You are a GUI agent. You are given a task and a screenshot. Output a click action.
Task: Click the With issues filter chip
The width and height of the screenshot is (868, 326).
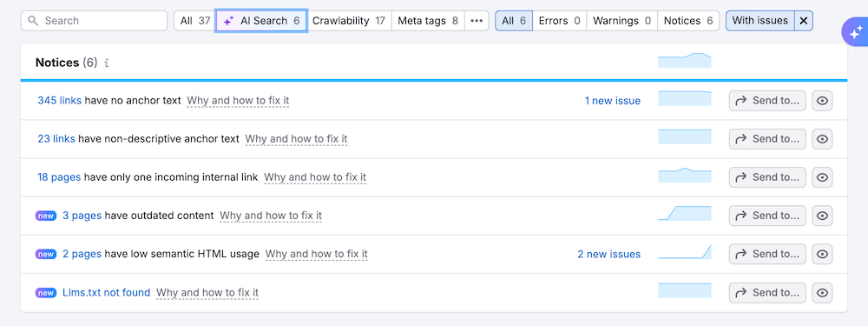tap(760, 21)
